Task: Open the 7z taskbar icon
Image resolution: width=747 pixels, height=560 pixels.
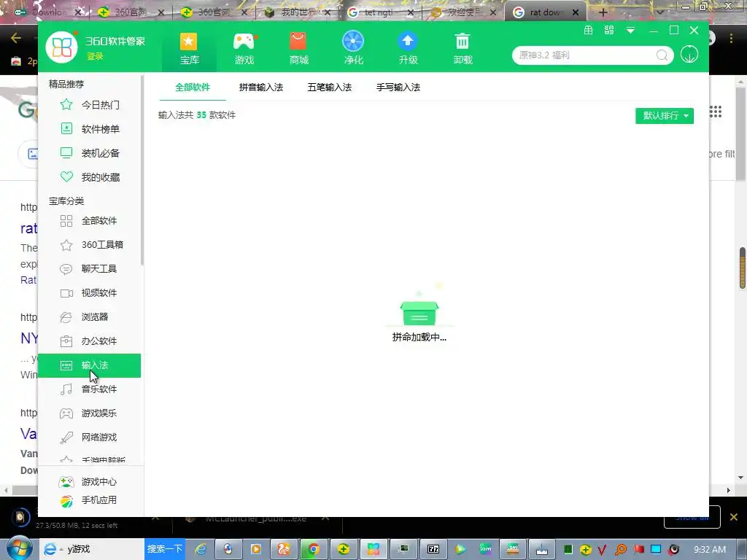Action: tap(433, 550)
